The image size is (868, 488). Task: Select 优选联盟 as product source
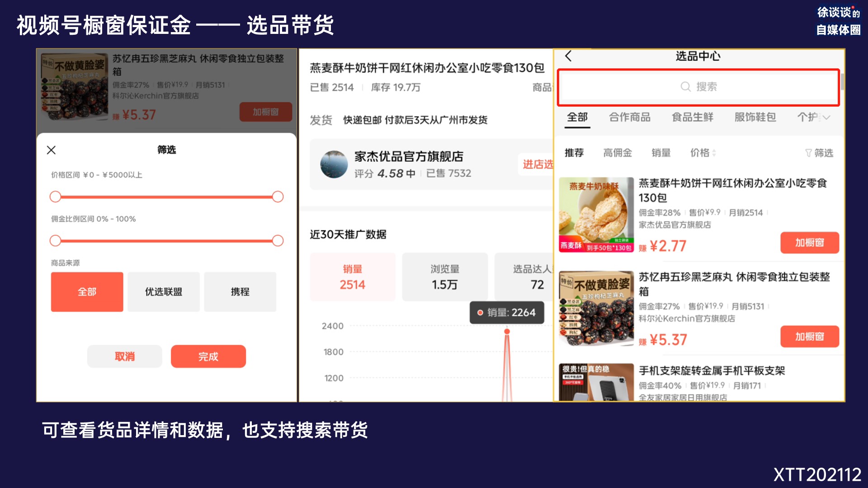point(163,292)
